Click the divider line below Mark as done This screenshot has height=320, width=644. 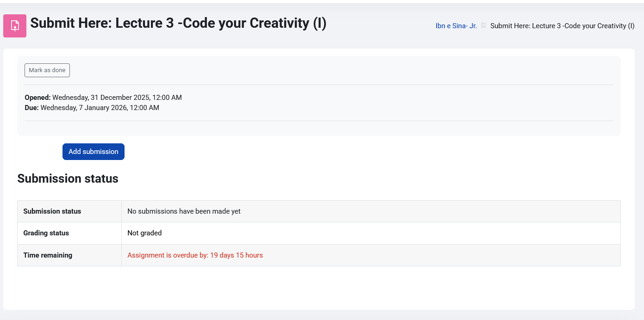tap(319, 85)
